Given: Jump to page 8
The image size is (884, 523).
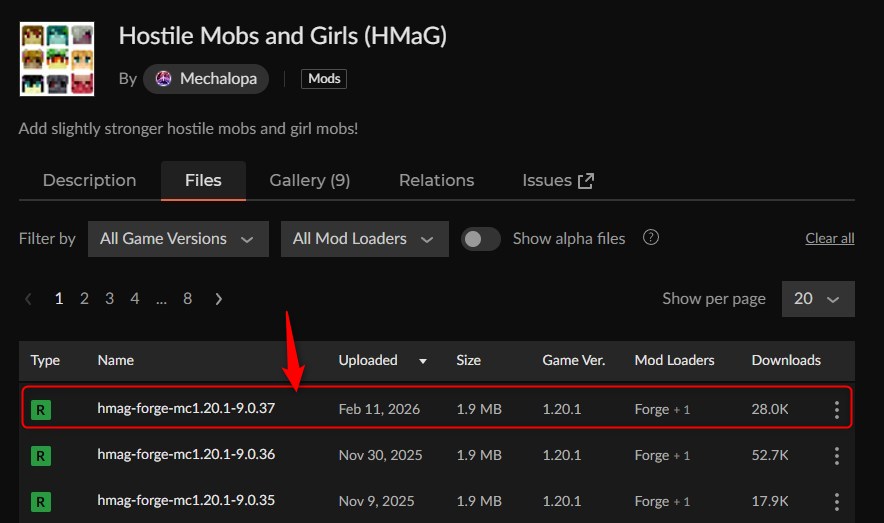Looking at the screenshot, I should [188, 299].
